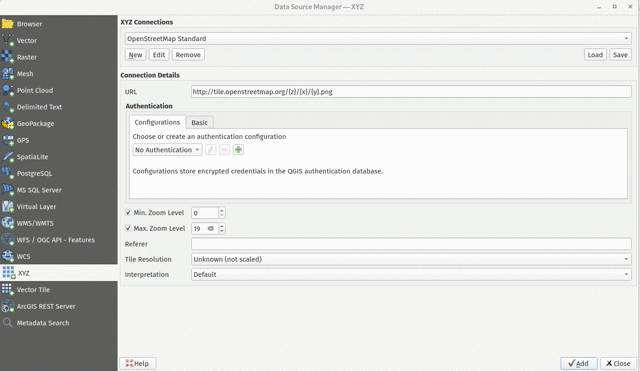Add new authentication configuration with green plus

pos(238,150)
